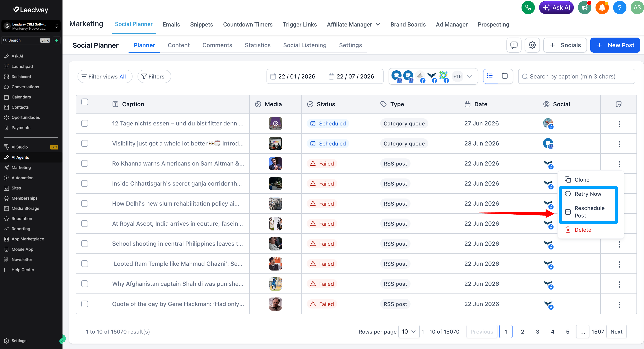
Task: Click the green lightning quick actions icon
Action: click(x=57, y=40)
